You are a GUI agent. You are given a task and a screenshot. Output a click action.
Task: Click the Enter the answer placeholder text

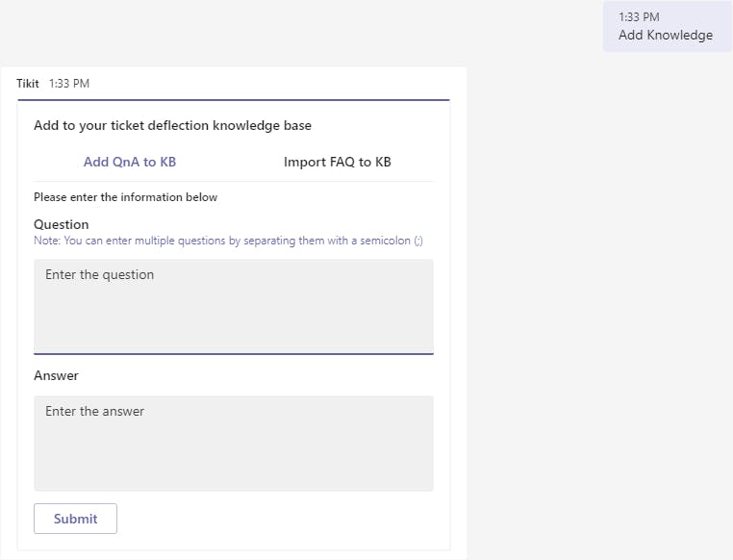coord(94,412)
